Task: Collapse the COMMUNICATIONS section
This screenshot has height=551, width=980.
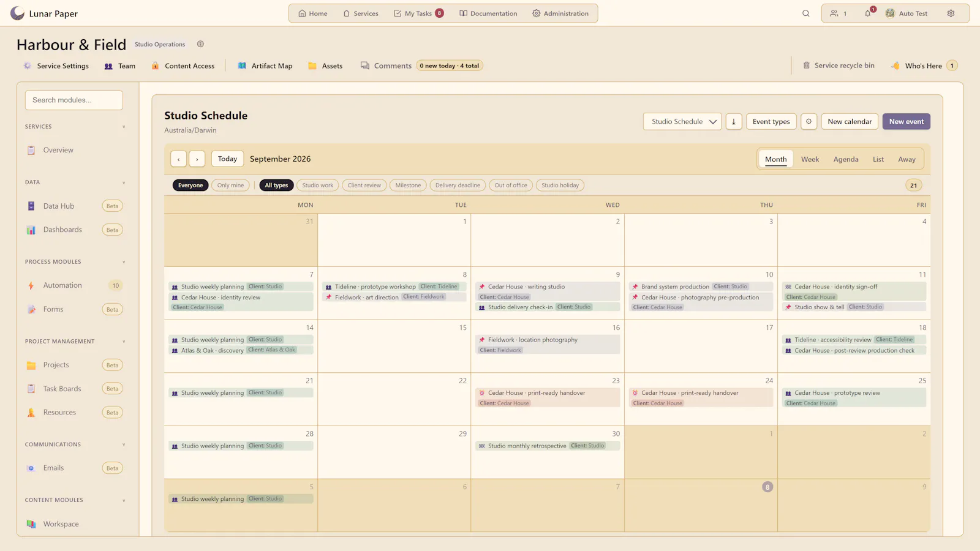Action: click(x=124, y=444)
